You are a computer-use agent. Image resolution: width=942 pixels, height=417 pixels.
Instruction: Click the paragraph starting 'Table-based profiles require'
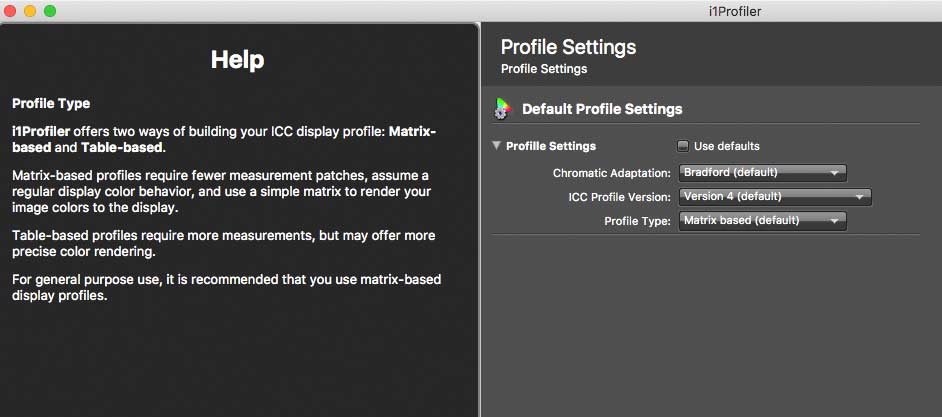tap(223, 243)
